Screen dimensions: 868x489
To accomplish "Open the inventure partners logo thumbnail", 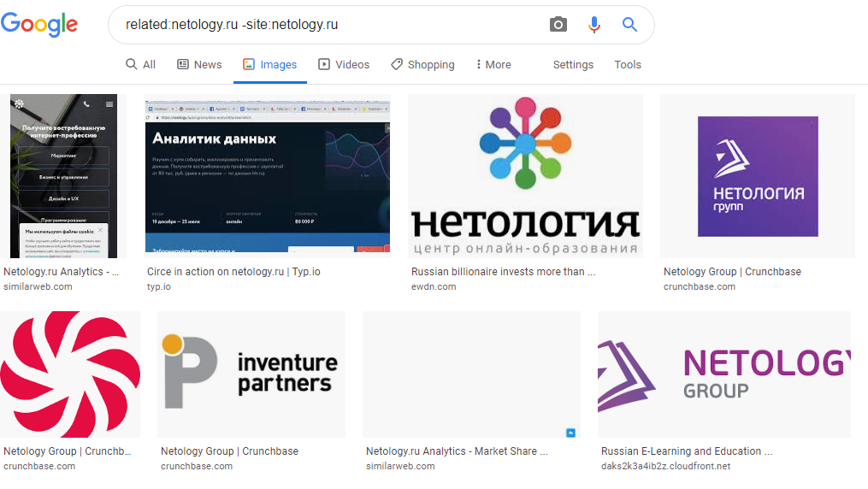I will click(x=251, y=374).
